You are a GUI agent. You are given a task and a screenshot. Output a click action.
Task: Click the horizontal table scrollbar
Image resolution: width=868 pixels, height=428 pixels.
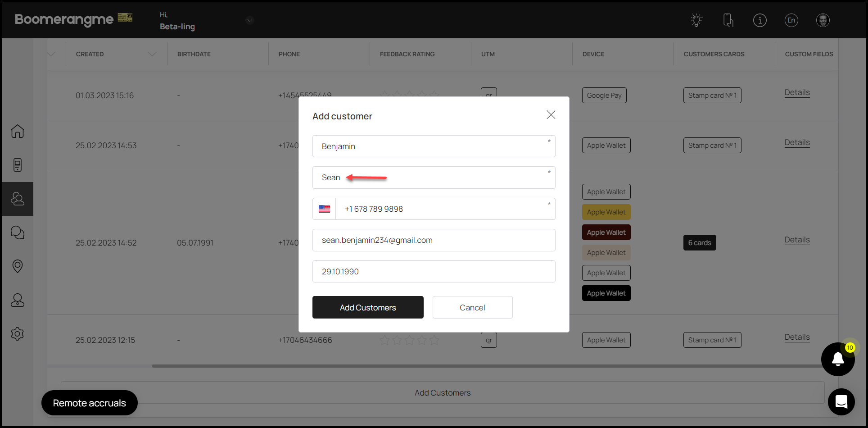(x=486, y=366)
